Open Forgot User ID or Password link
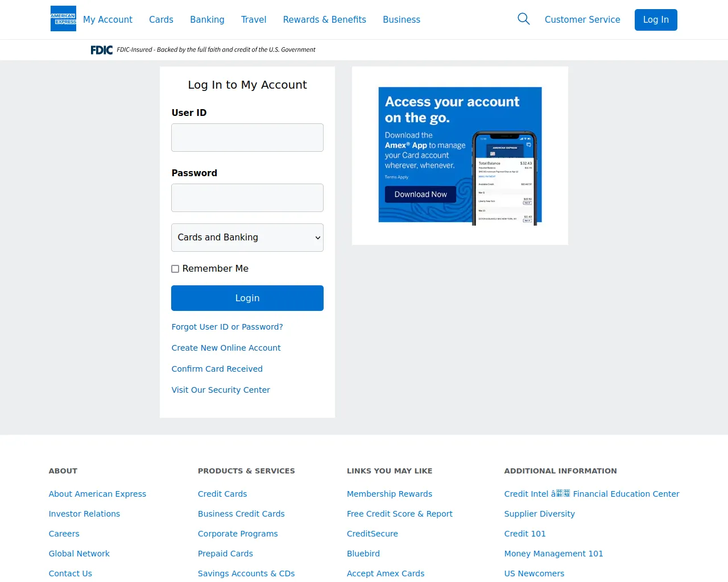This screenshot has height=582, width=728. (x=227, y=327)
